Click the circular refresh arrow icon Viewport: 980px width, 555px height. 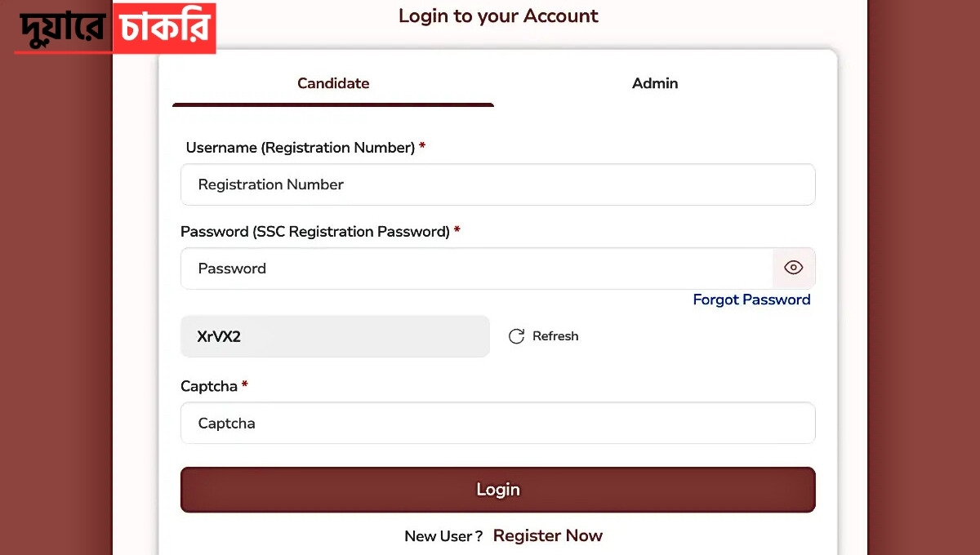(x=516, y=336)
